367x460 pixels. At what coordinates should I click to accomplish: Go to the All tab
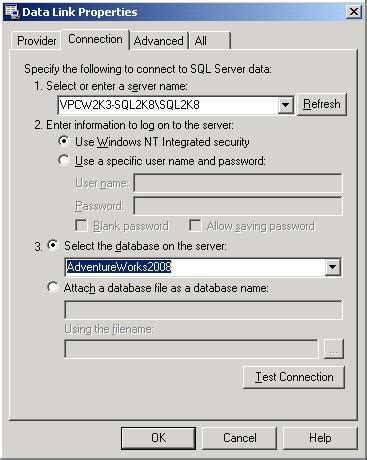click(210, 41)
